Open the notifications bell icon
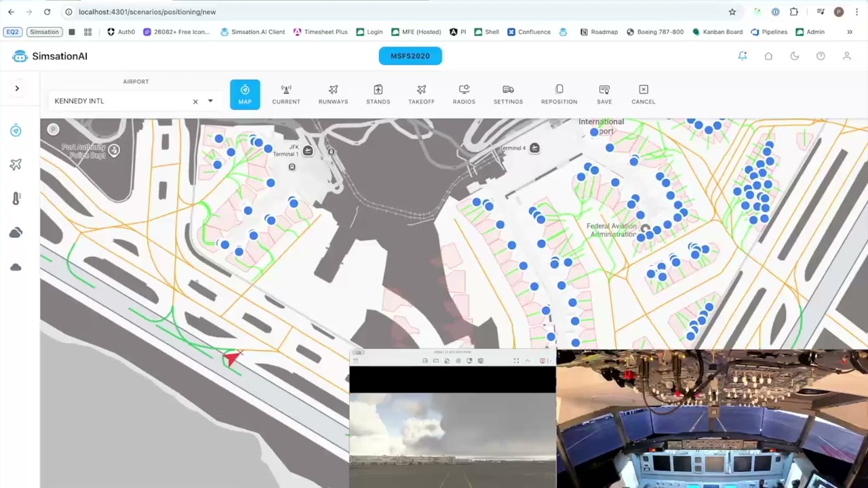 pos(743,56)
